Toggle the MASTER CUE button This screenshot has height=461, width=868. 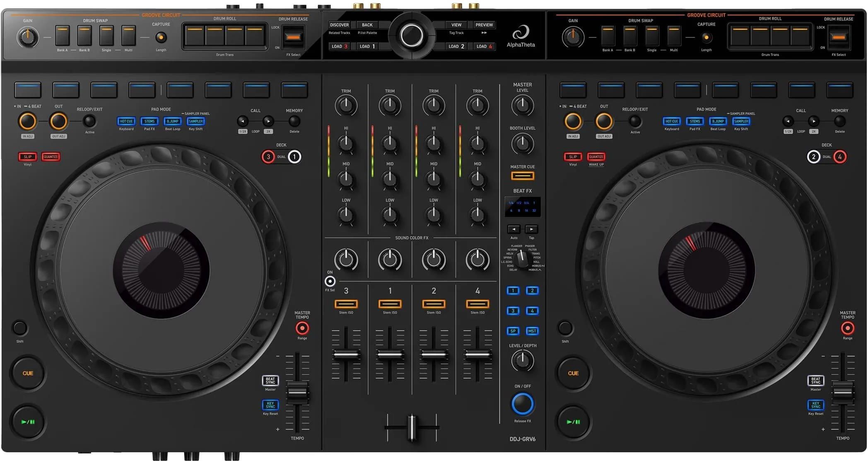[523, 176]
